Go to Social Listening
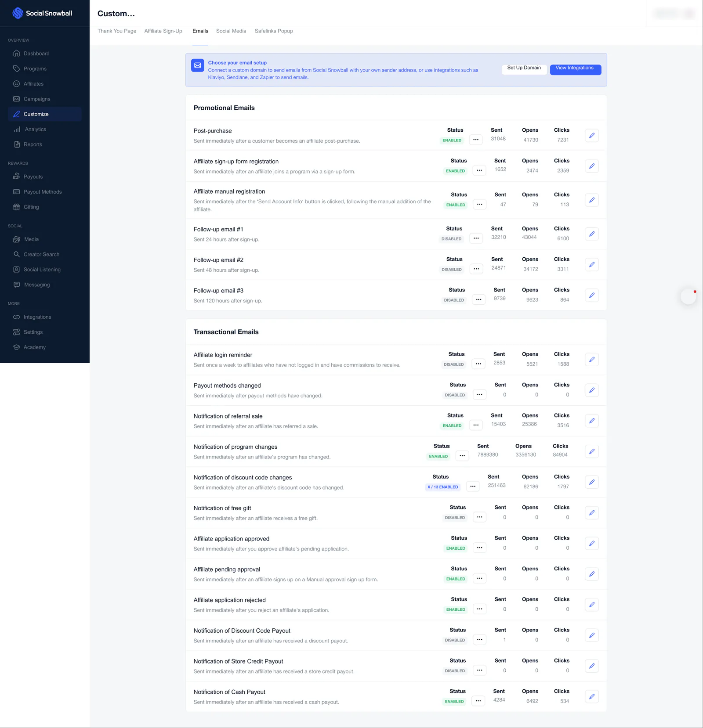Image resolution: width=703 pixels, height=728 pixels. [44, 270]
